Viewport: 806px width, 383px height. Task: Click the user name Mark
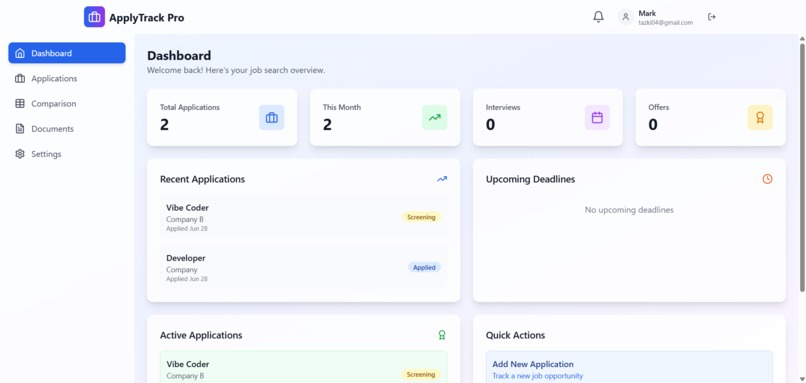(x=647, y=13)
